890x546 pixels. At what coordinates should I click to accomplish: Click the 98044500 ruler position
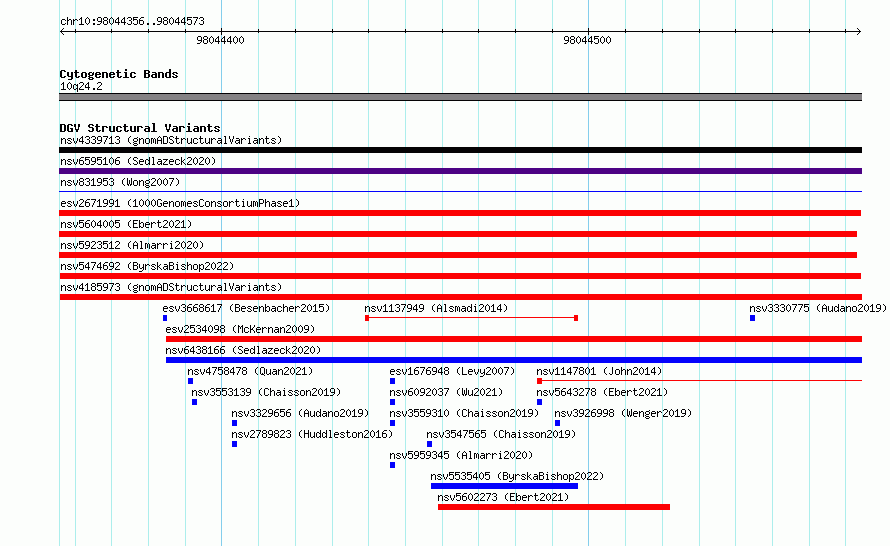point(587,40)
